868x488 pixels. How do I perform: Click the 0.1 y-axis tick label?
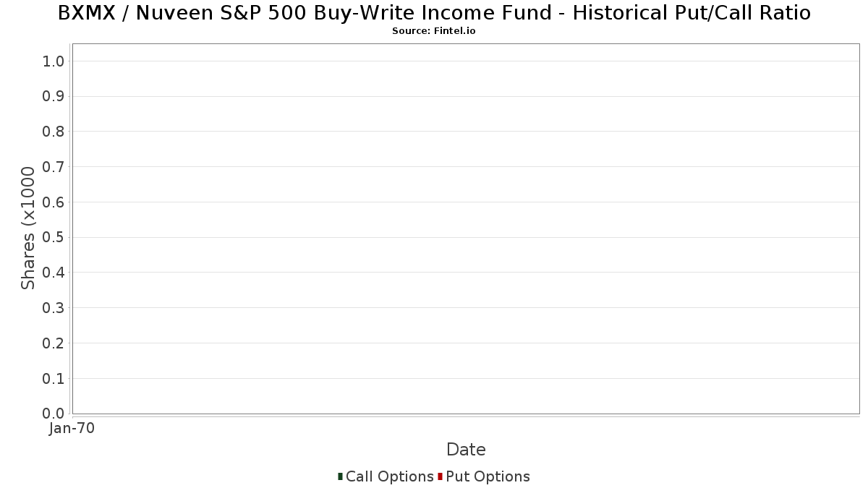[54, 379]
